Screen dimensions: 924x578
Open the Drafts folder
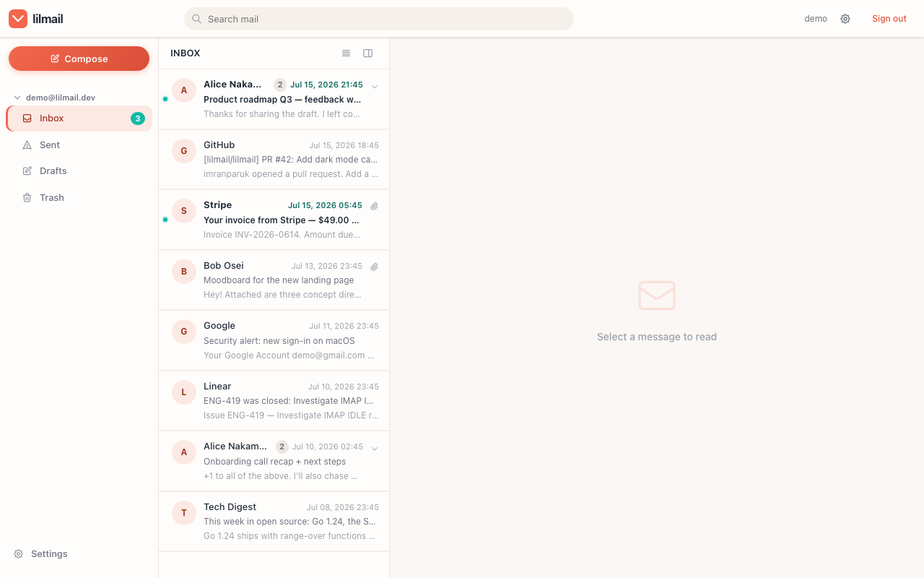[79, 171]
